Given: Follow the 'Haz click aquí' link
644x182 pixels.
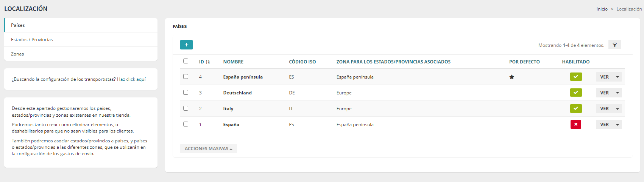Looking at the screenshot, I should (x=131, y=79).
